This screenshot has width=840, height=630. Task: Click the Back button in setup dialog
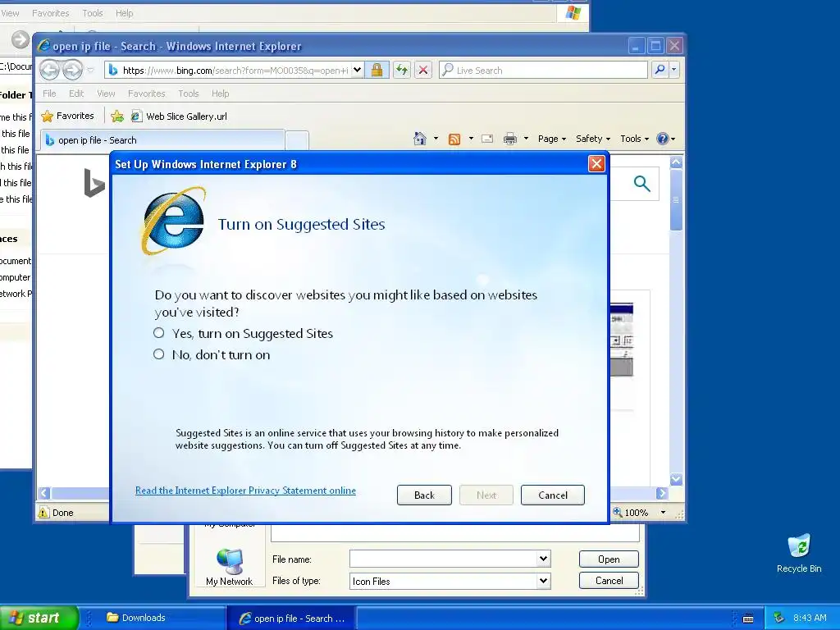(424, 495)
